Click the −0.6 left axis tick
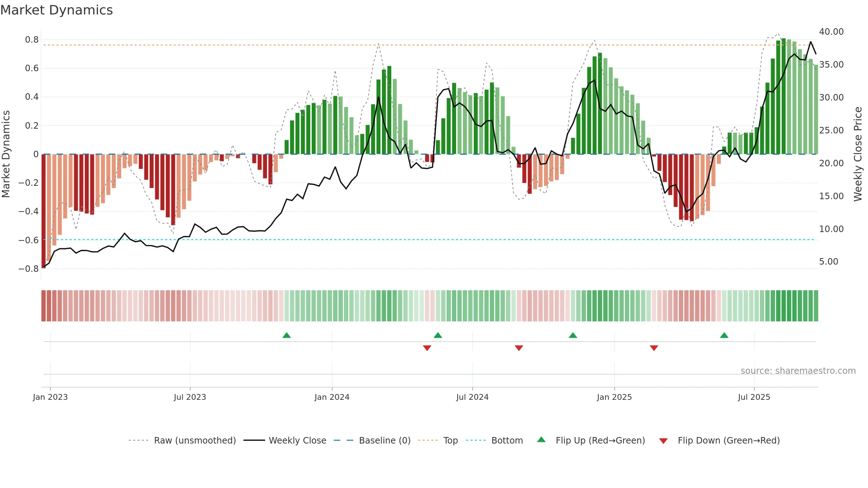The width and height of the screenshot is (868, 488). click(29, 240)
